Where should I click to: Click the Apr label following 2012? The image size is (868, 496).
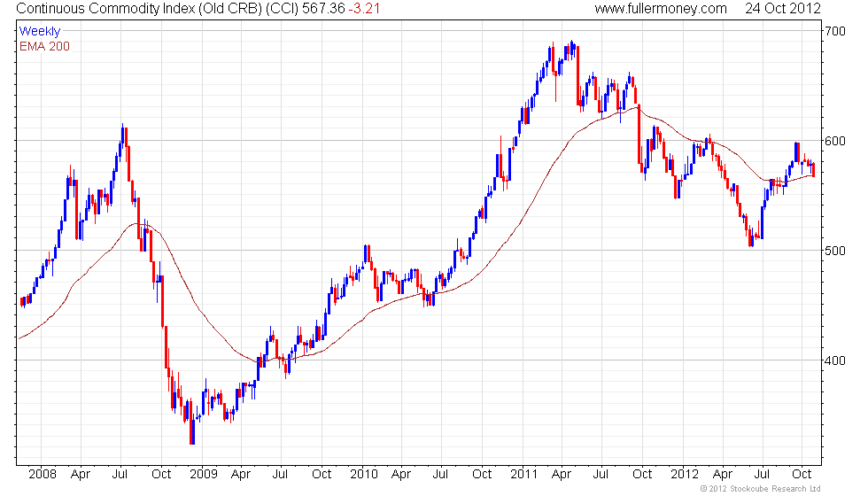[723, 475]
